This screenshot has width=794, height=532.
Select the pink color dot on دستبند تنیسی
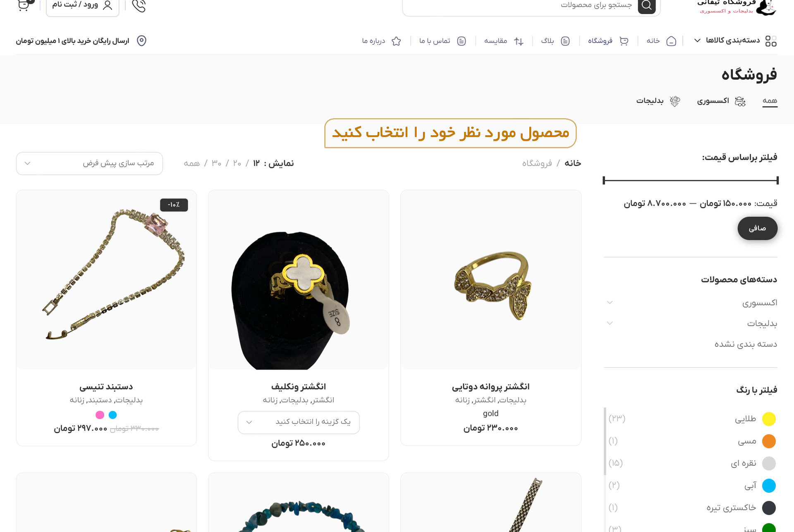100,415
